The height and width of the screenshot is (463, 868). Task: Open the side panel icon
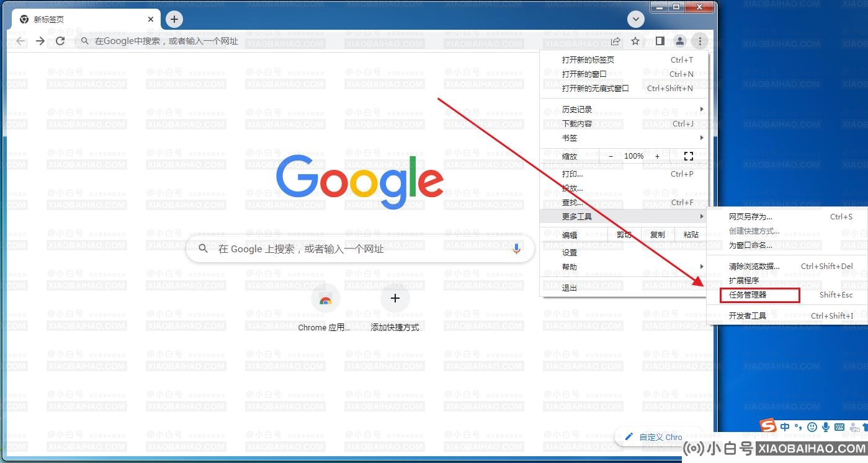(x=660, y=41)
